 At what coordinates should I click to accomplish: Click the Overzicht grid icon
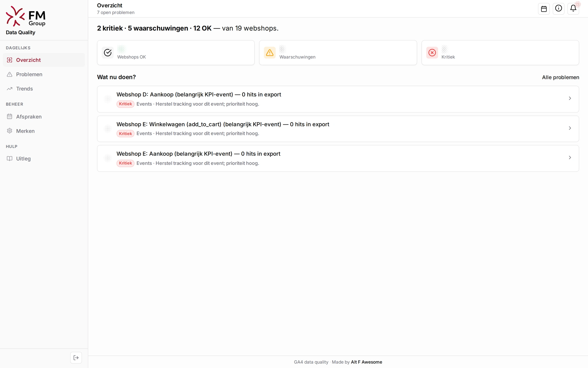[10, 60]
